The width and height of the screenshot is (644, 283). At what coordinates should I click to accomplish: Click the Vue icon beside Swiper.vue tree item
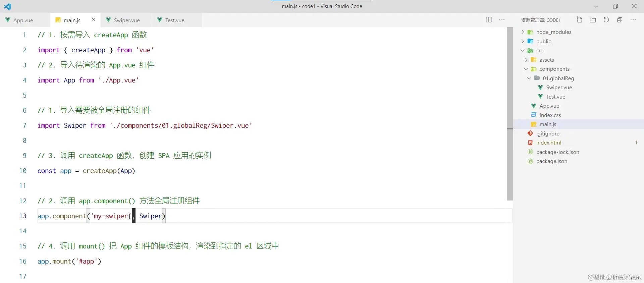coord(540,88)
